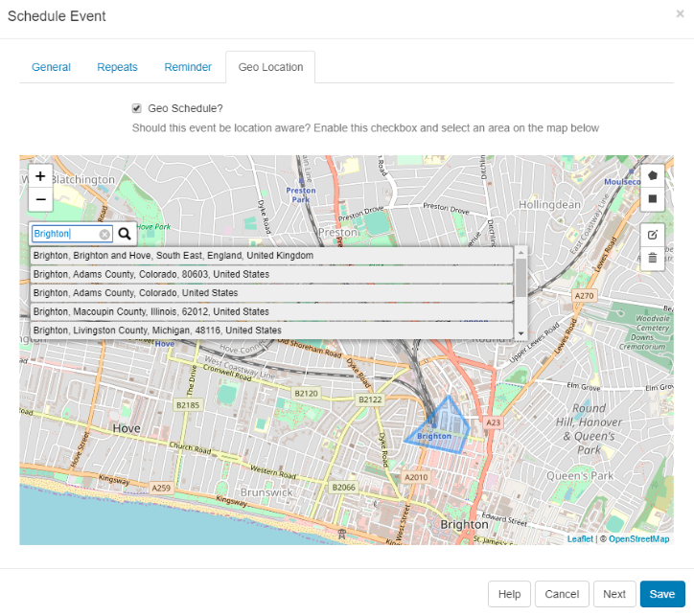694x616 pixels.
Task: Toggle the Geo Schedule checkbox
Action: tap(137, 108)
